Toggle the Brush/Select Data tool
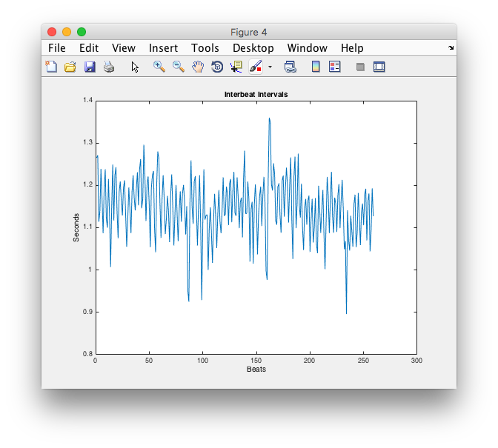Image resolution: width=498 pixels, height=448 pixels. [256, 67]
